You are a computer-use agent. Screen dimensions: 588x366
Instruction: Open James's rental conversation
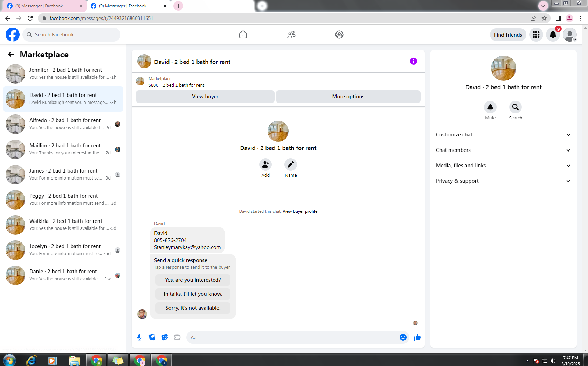click(x=63, y=175)
